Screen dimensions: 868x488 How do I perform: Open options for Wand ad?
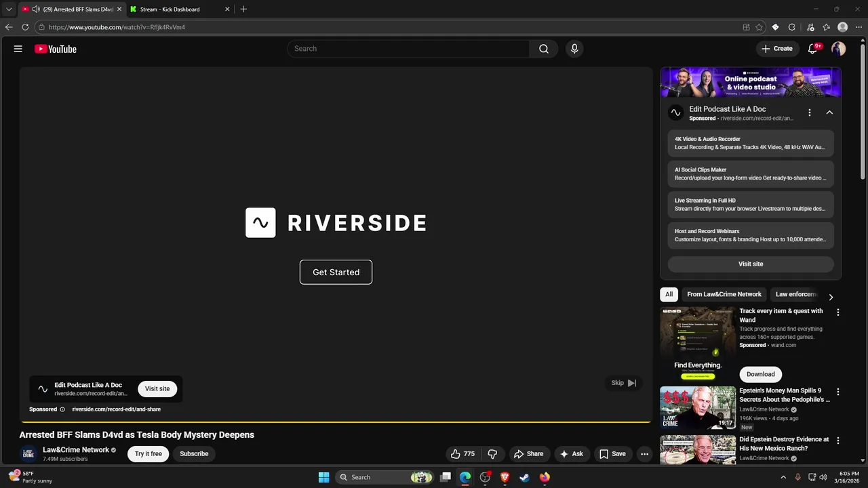point(837,312)
